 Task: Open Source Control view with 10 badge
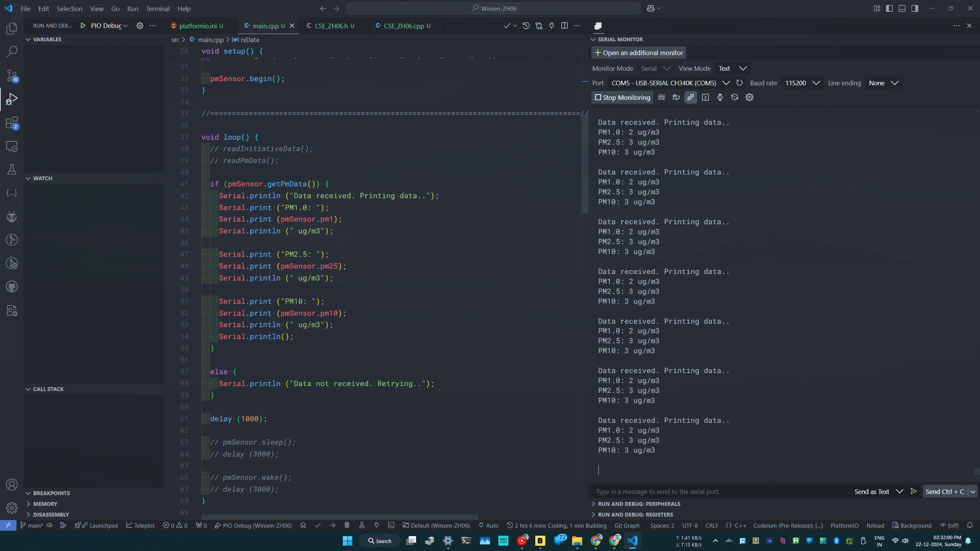[x=12, y=75]
